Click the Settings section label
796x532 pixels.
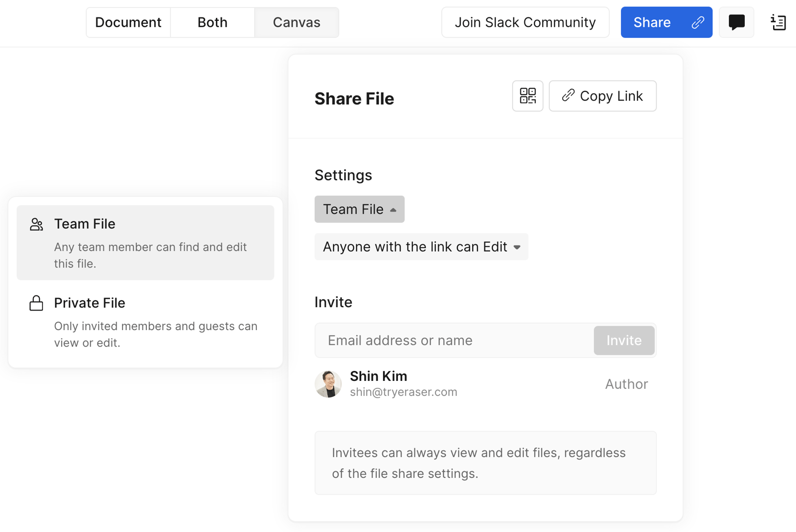pos(343,175)
